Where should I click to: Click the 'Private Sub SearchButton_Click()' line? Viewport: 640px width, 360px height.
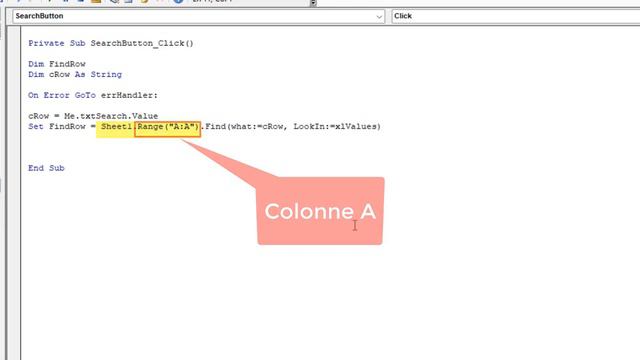[111, 43]
